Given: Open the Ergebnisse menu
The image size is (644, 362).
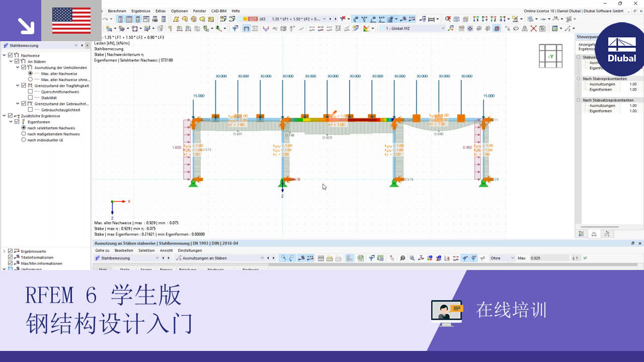Looking at the screenshot, I should (141, 11).
